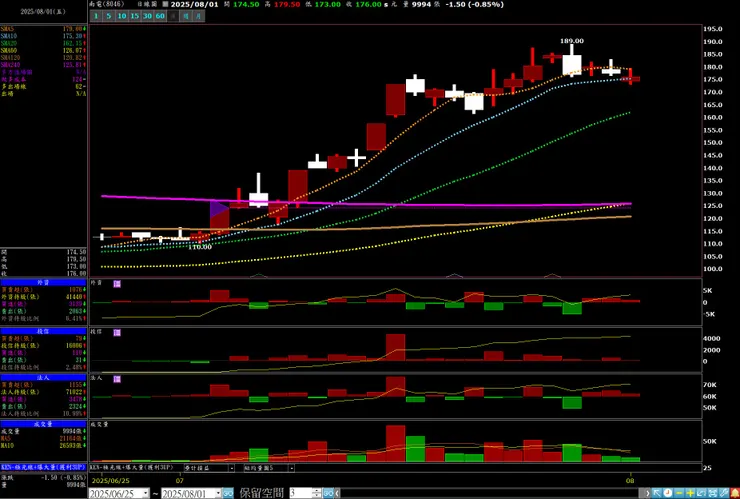This screenshot has height=499, width=740.
Task: Open the end date 2025/08/01 dropdown
Action: coord(218,493)
